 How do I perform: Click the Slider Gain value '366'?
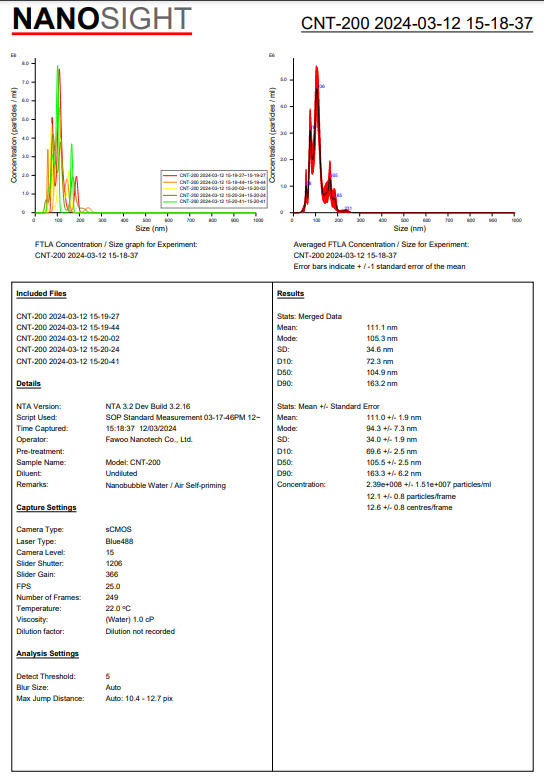[x=112, y=574]
